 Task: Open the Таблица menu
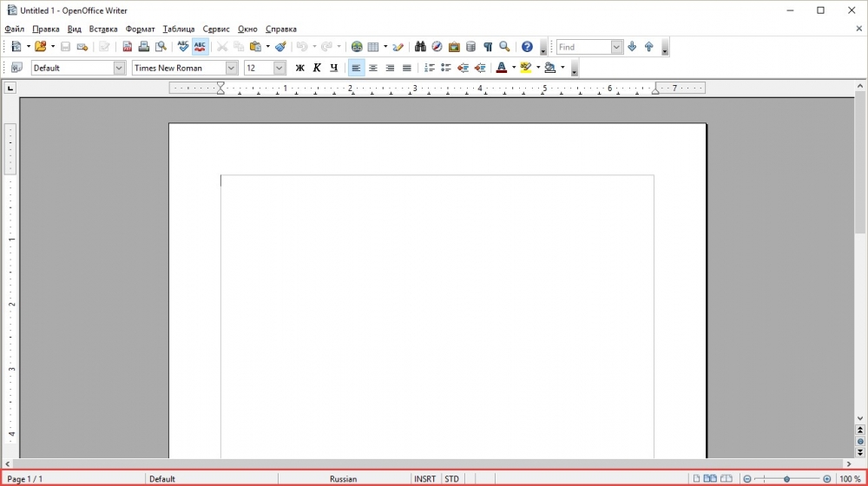(179, 29)
